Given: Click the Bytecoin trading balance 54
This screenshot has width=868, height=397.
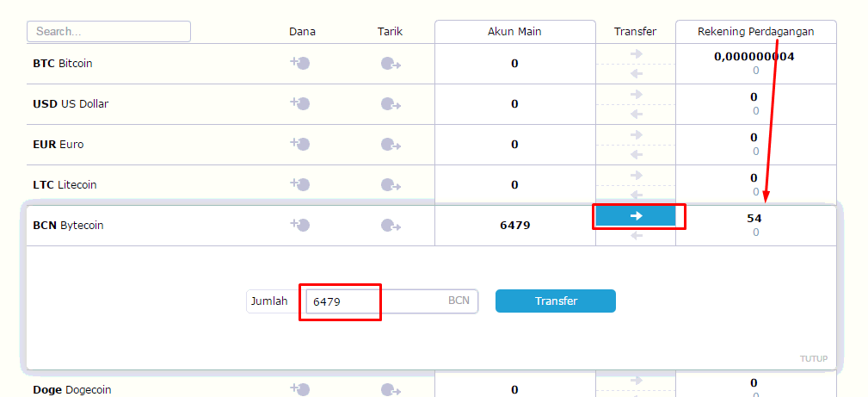Looking at the screenshot, I should 754,219.
